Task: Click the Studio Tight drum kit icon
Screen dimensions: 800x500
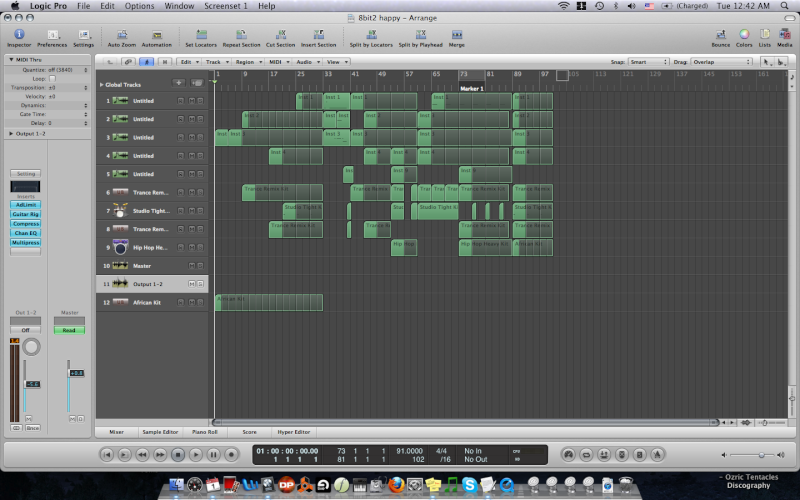Action: pyautogui.click(x=120, y=210)
